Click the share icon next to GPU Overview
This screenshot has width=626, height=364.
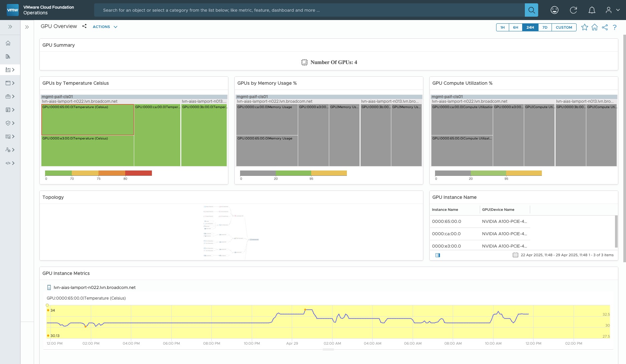[84, 26]
